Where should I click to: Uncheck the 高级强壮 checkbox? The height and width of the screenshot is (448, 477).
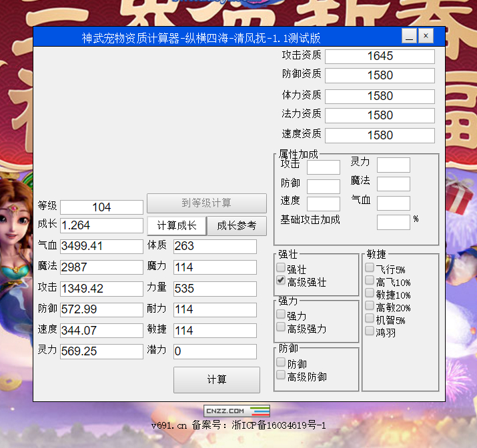(x=281, y=280)
